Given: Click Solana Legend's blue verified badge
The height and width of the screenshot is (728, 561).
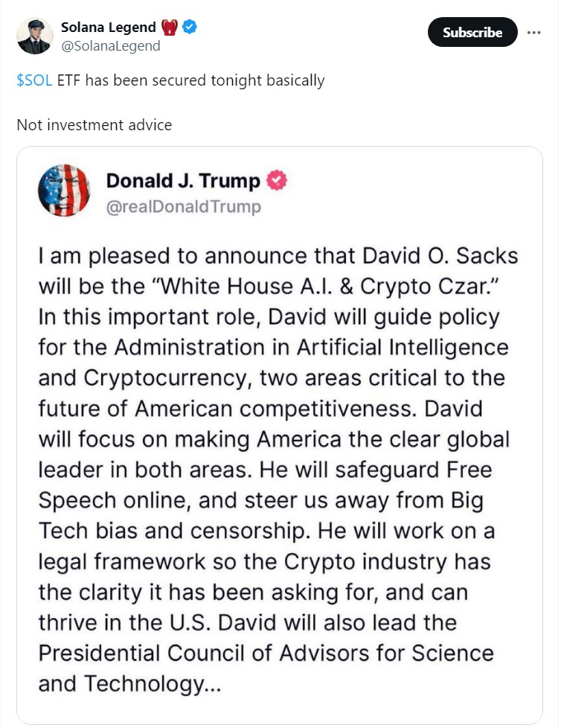Looking at the screenshot, I should tap(190, 28).
